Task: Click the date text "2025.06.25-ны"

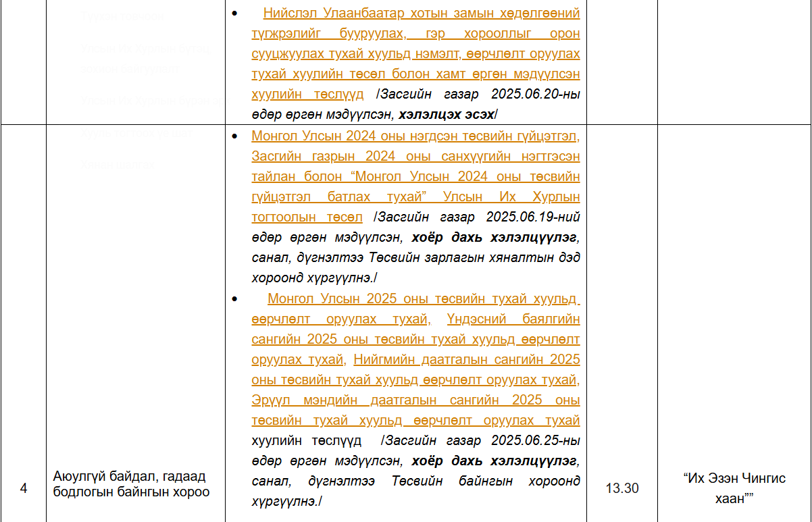Action: click(536, 441)
